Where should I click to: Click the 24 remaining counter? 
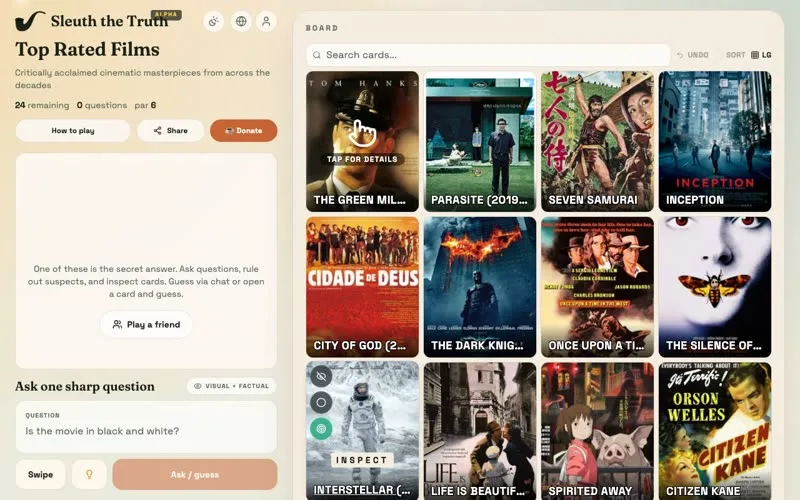click(x=42, y=105)
